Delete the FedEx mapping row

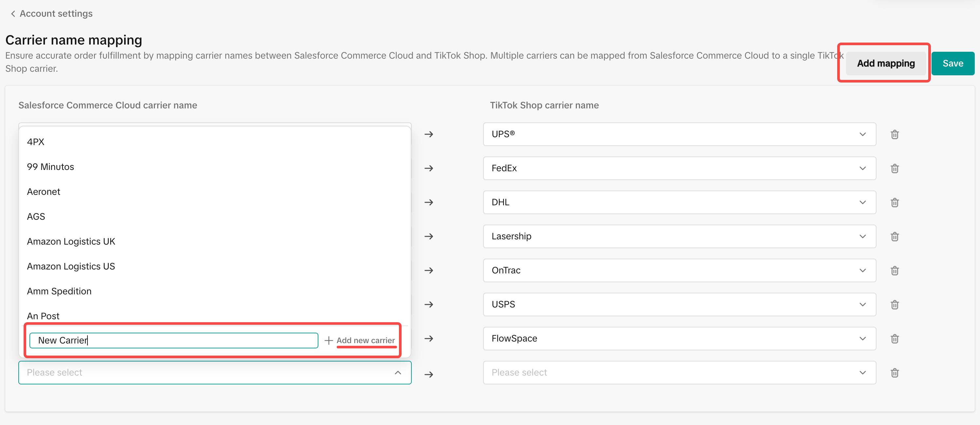[895, 168]
